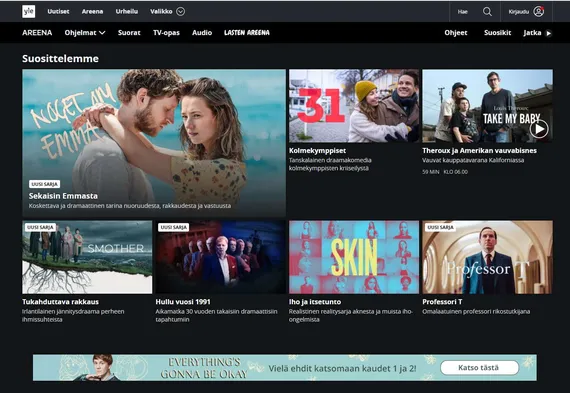Viewport: 570px width, 393px height.
Task: Open the TV-opas page
Action: point(166,33)
